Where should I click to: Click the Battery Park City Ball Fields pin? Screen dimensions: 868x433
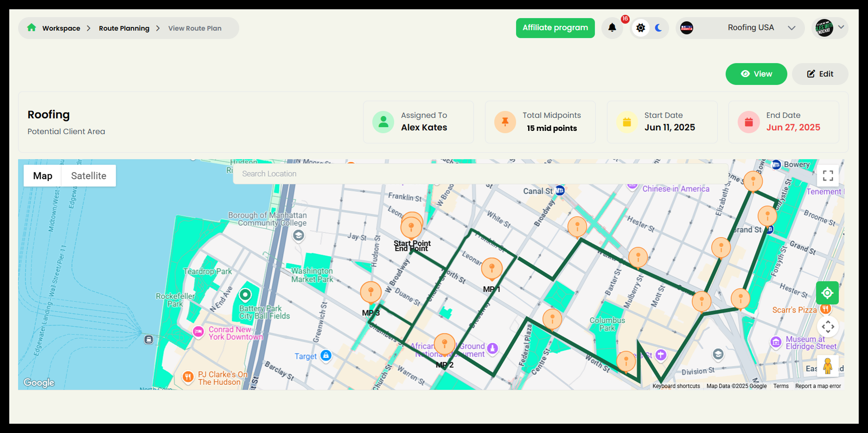tap(245, 295)
